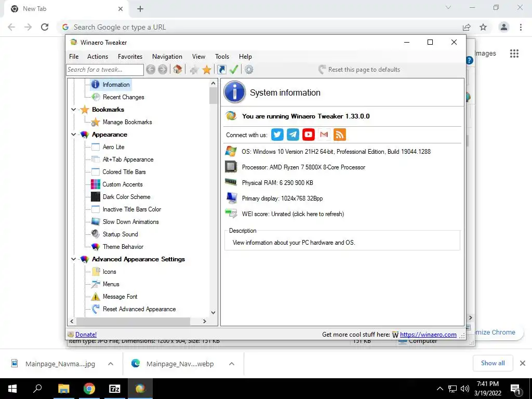Click the Windows logo icon beside OS line
Image resolution: width=532 pixels, height=399 pixels.
[x=231, y=151]
